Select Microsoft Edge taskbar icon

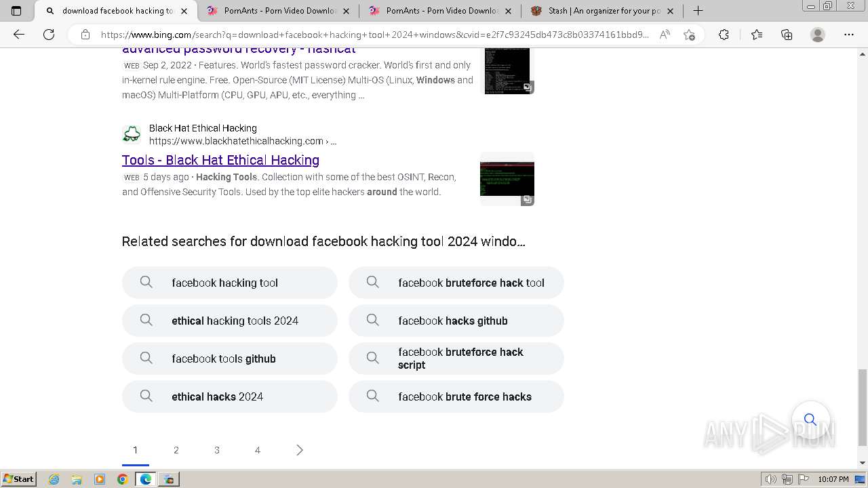145,479
